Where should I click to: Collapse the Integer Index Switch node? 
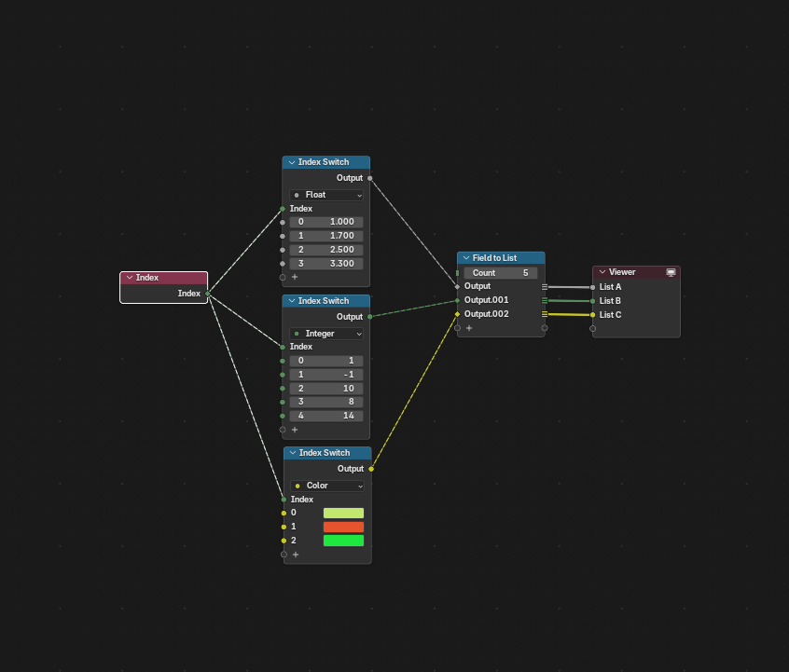click(x=292, y=301)
